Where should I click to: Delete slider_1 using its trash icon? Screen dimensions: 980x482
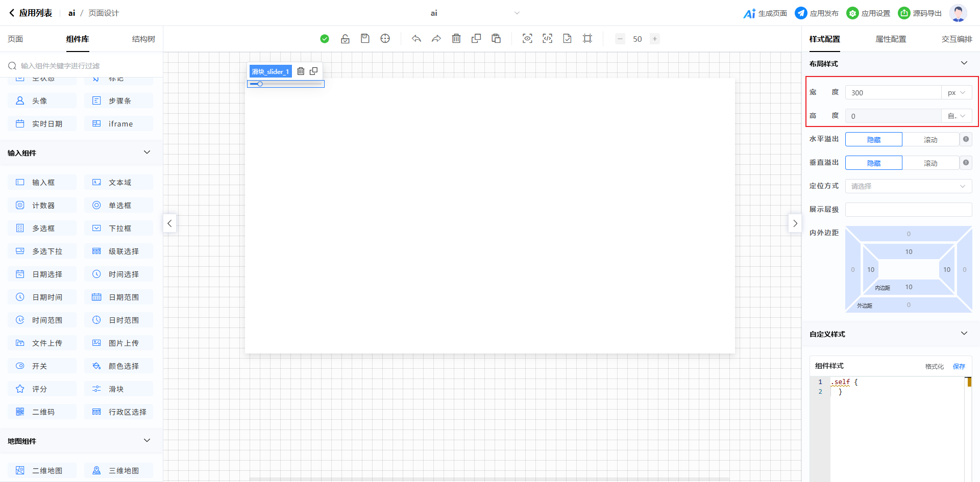click(x=301, y=71)
